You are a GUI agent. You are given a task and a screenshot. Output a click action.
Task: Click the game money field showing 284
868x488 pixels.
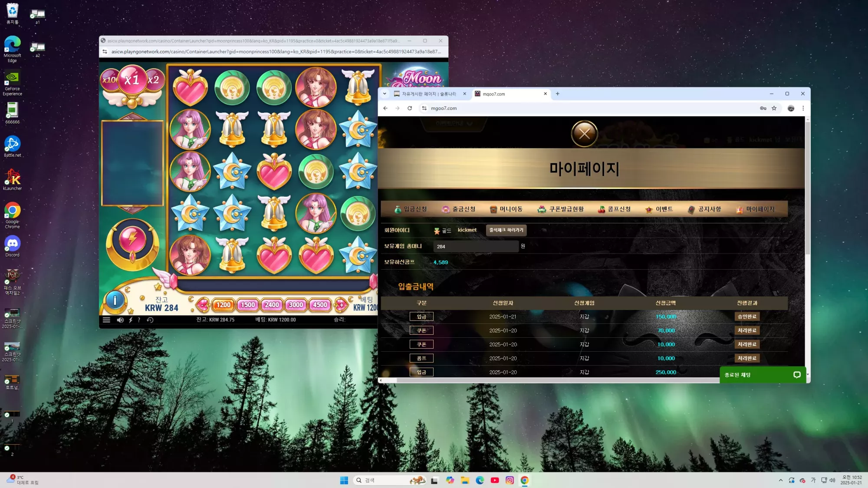click(x=476, y=247)
